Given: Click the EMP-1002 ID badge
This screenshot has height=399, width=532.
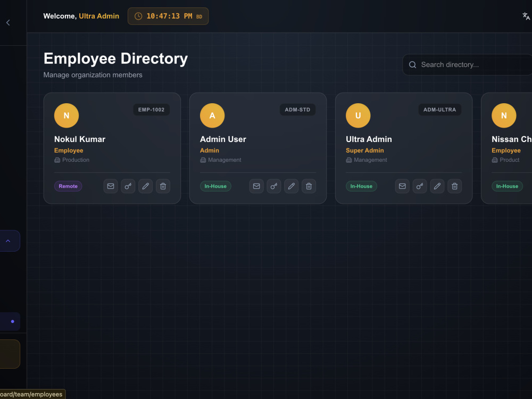Looking at the screenshot, I should coord(151,110).
